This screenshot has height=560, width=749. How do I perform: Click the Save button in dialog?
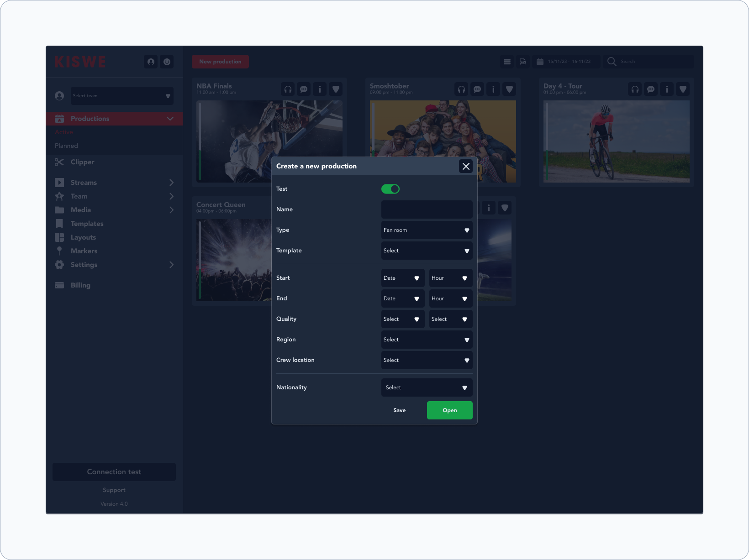400,410
